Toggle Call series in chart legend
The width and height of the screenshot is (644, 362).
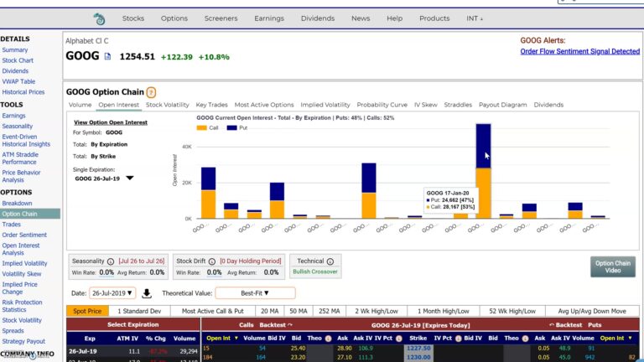[207, 127]
